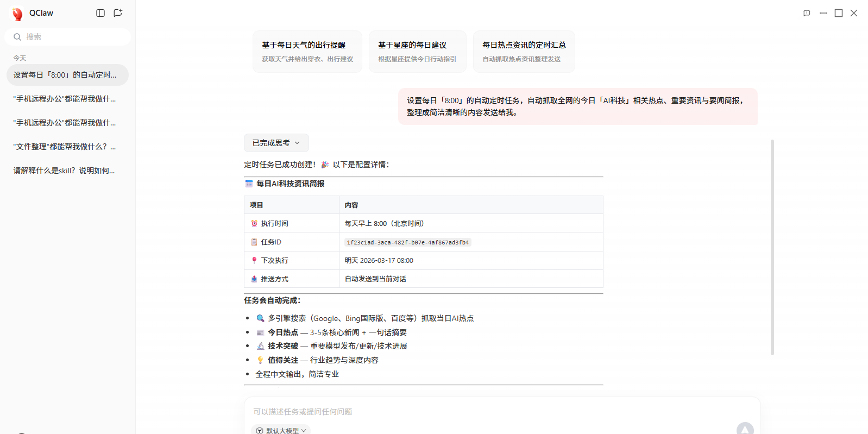Image resolution: width=868 pixels, height=434 pixels.
Task: Click the search magnifier icon
Action: 17,37
